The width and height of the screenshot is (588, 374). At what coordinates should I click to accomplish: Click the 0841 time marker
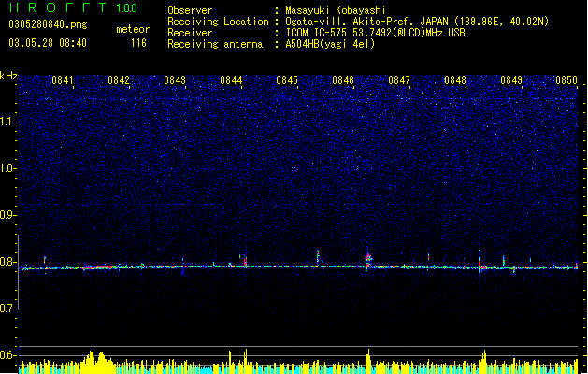63,80
